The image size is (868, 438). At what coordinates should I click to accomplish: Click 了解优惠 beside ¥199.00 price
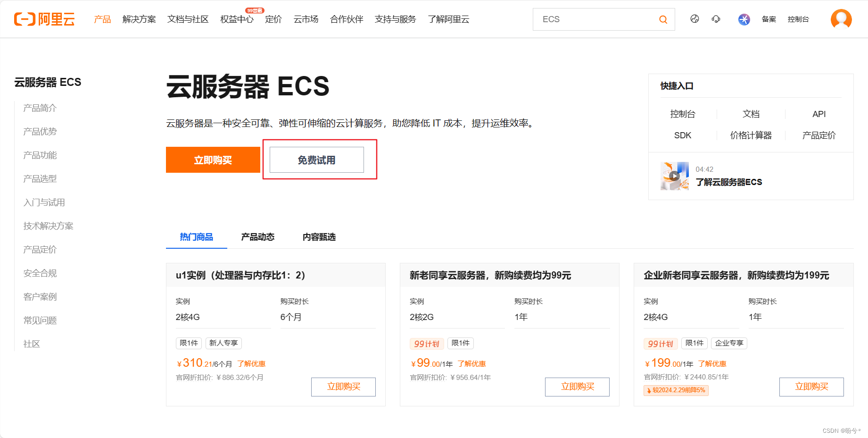(712, 364)
